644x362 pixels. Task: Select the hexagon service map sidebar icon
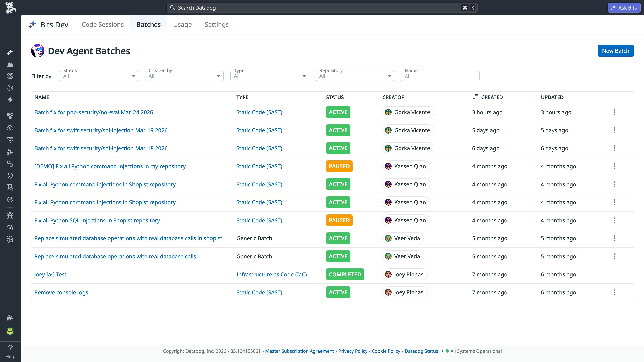point(10,116)
